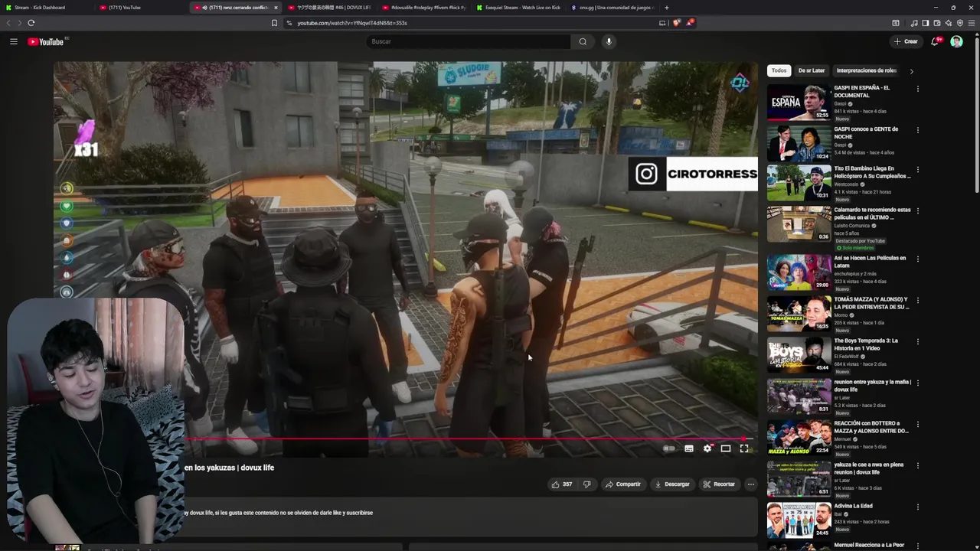Viewport: 980px width, 551px height.
Task: Open the account avatar menu
Action: (956, 41)
